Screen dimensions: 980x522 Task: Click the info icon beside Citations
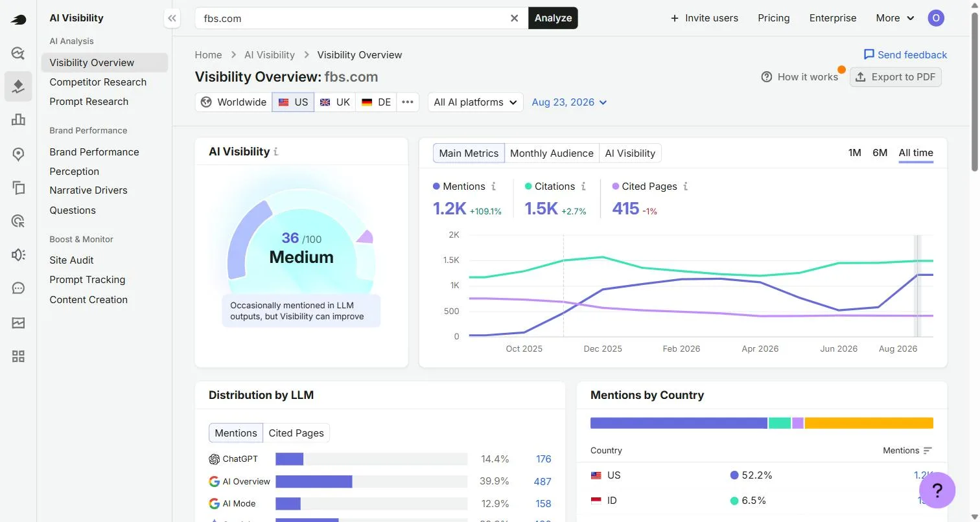pyautogui.click(x=583, y=187)
